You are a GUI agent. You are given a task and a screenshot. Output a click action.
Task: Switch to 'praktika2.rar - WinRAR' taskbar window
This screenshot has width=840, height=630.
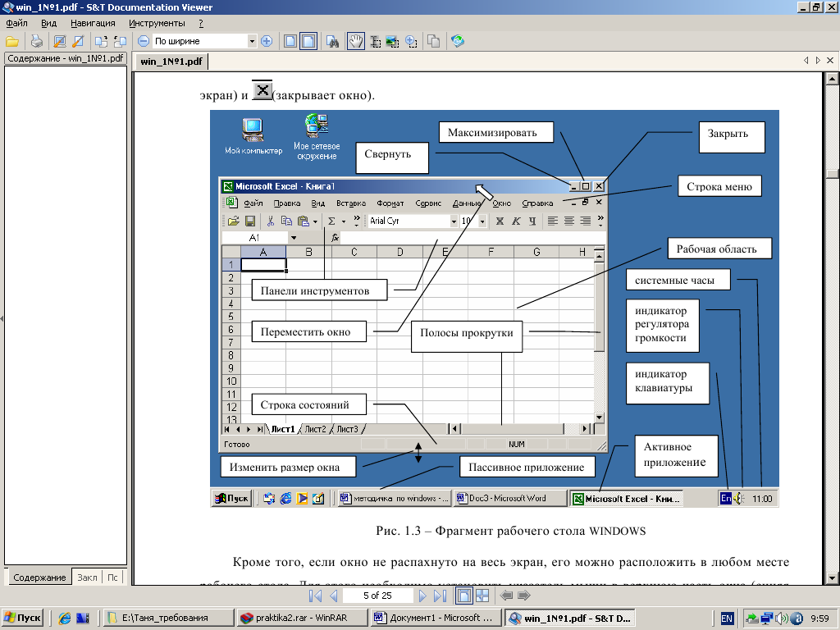tap(302, 619)
